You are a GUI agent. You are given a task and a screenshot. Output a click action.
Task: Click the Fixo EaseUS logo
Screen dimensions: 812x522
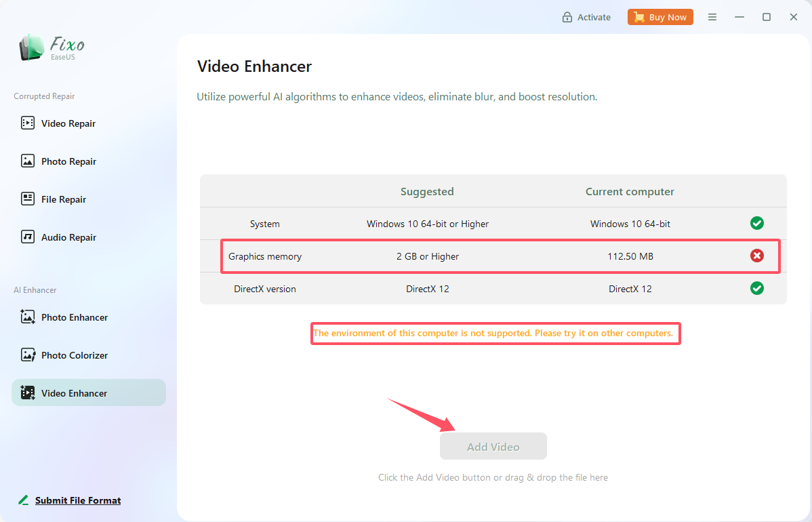(x=52, y=48)
